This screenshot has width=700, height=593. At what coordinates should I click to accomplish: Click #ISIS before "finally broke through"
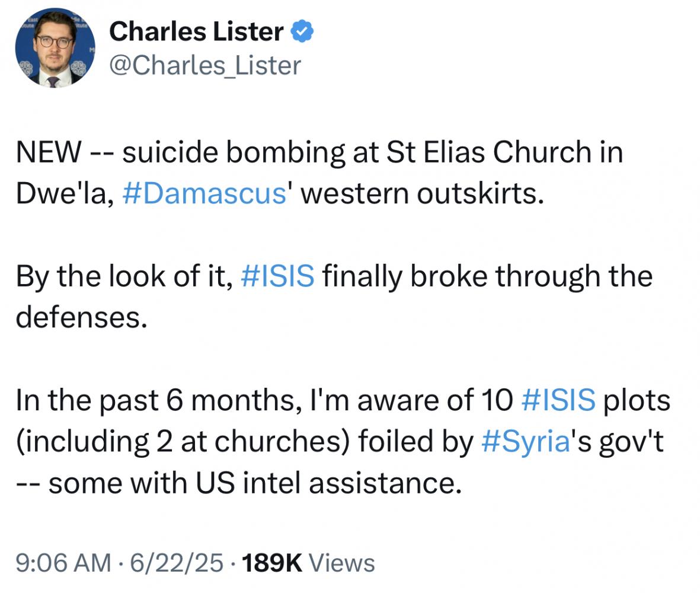(x=277, y=276)
